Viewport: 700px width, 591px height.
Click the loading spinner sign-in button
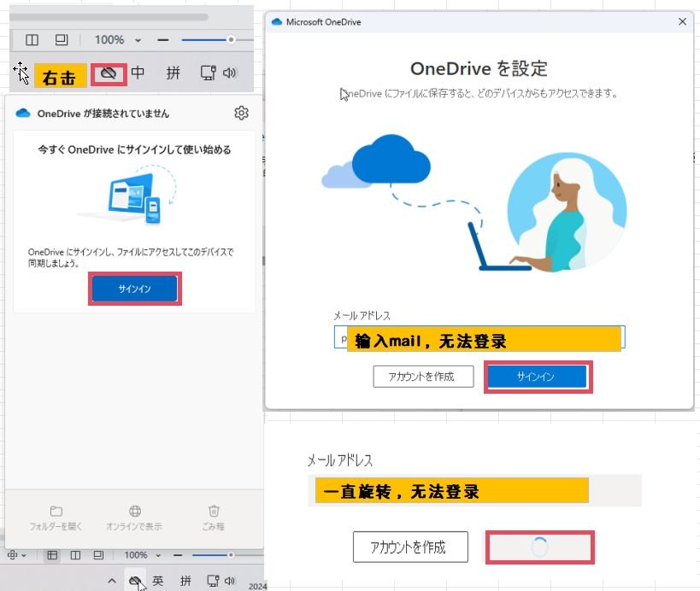click(539, 547)
